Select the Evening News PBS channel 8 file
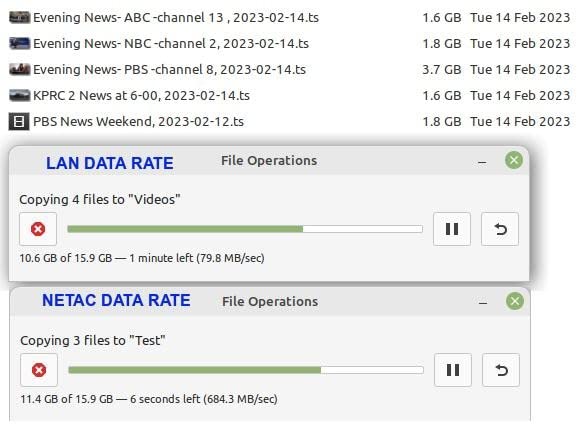 point(289,69)
